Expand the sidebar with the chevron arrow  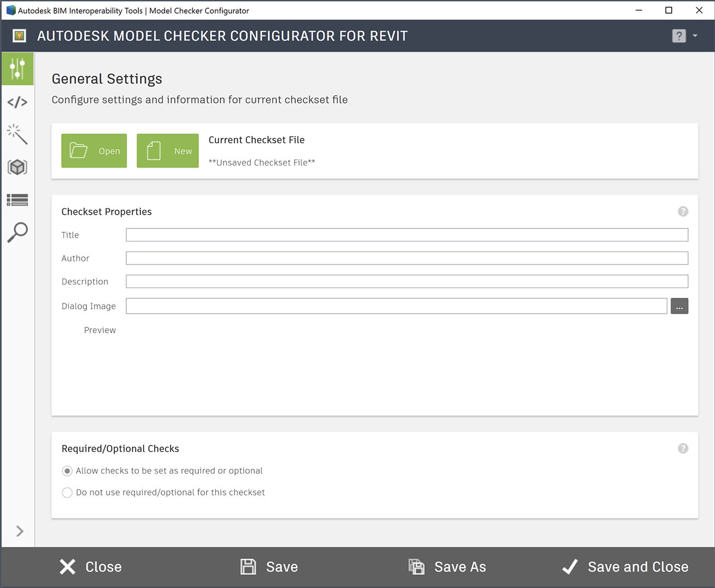(x=20, y=531)
